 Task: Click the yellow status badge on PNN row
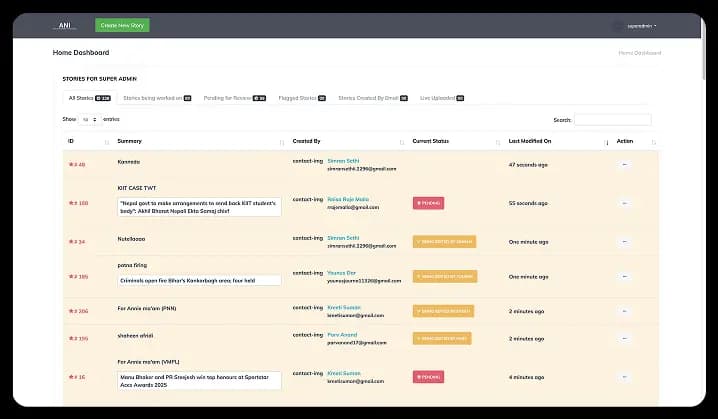[x=443, y=311]
